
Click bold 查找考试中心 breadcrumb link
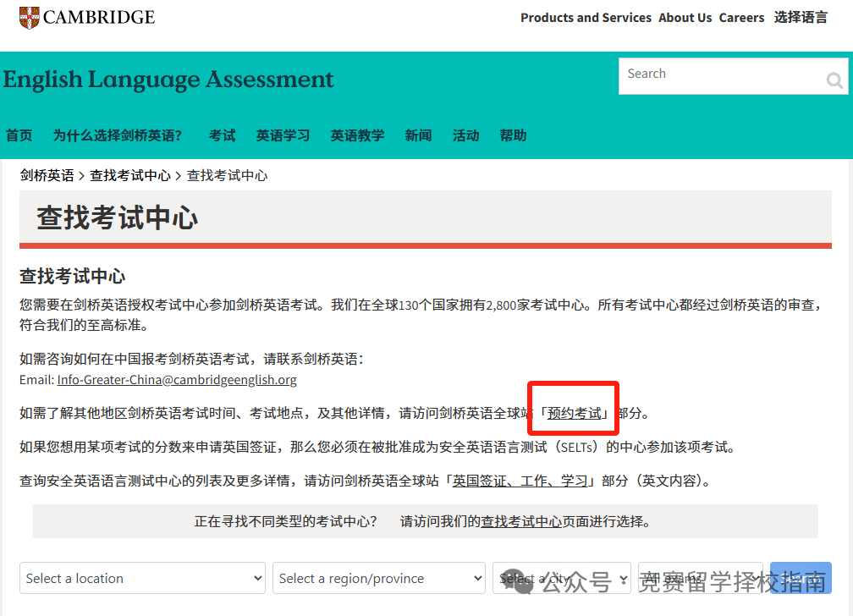tap(130, 175)
